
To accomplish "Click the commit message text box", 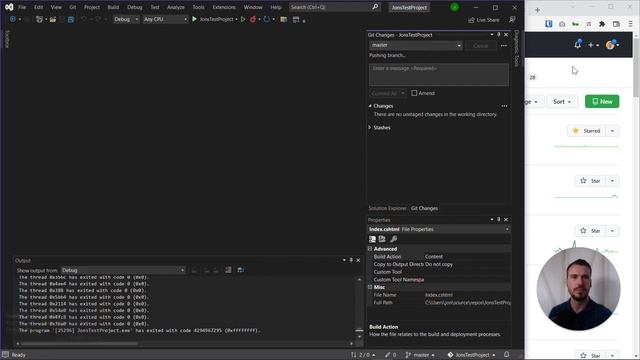I will tap(439, 74).
